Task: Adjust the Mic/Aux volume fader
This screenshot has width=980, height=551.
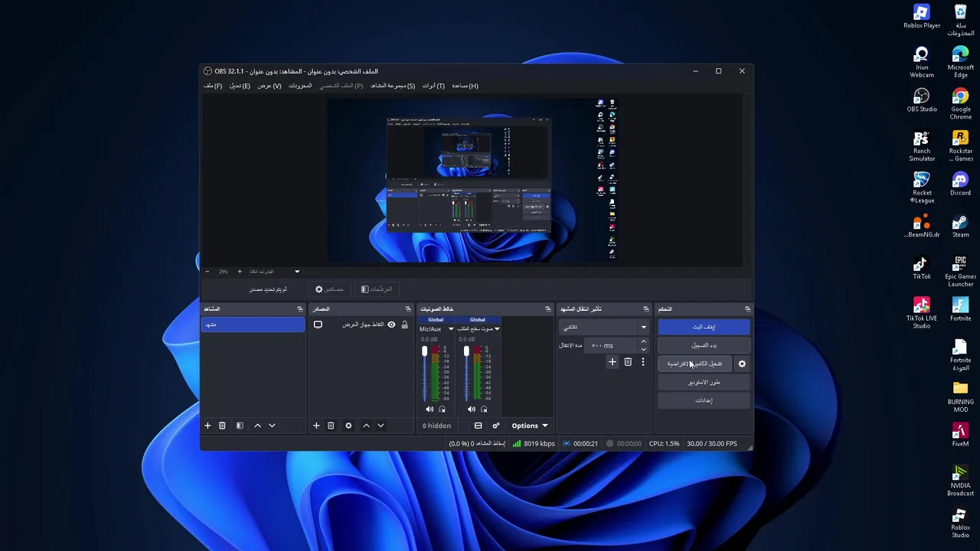Action: point(424,351)
